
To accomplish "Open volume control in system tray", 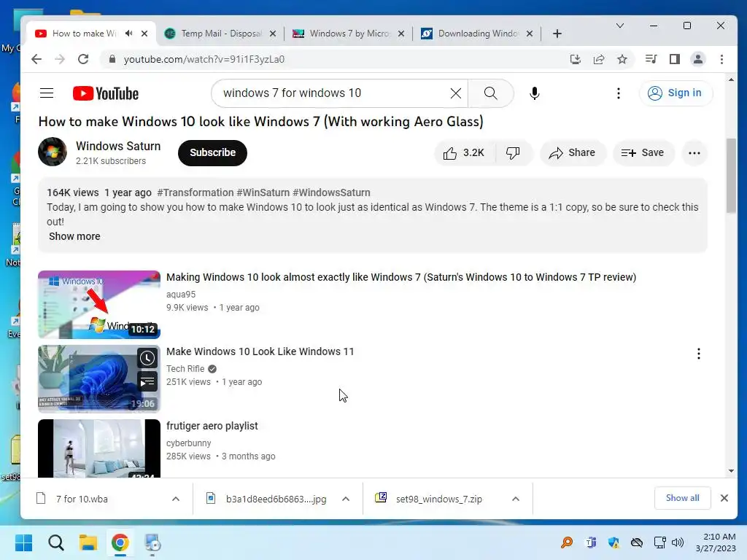I will (677, 542).
